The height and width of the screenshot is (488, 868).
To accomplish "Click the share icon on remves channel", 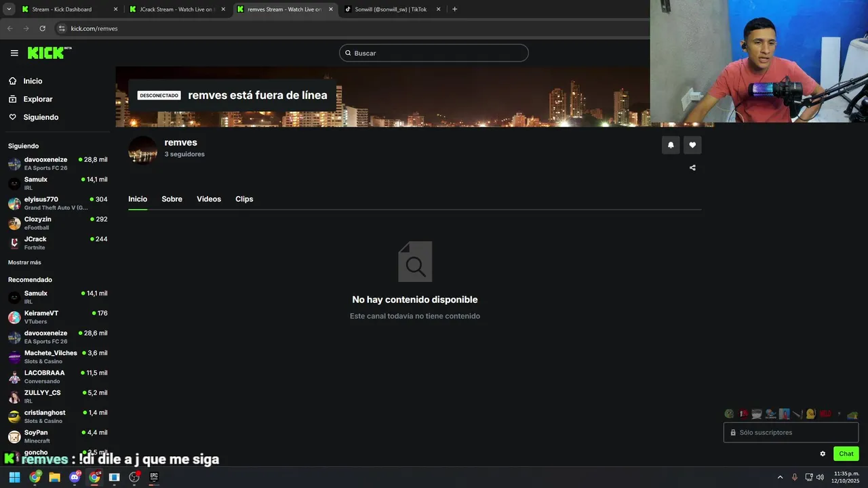I will (x=692, y=167).
